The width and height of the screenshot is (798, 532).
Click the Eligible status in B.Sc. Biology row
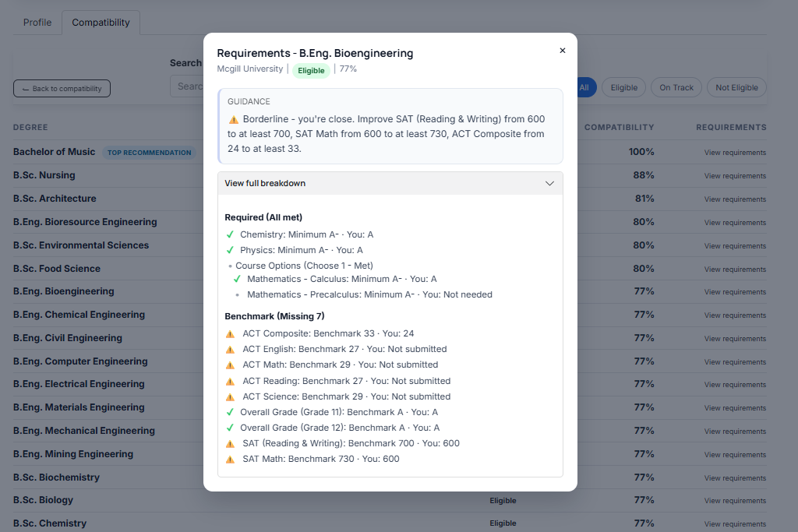(503, 501)
